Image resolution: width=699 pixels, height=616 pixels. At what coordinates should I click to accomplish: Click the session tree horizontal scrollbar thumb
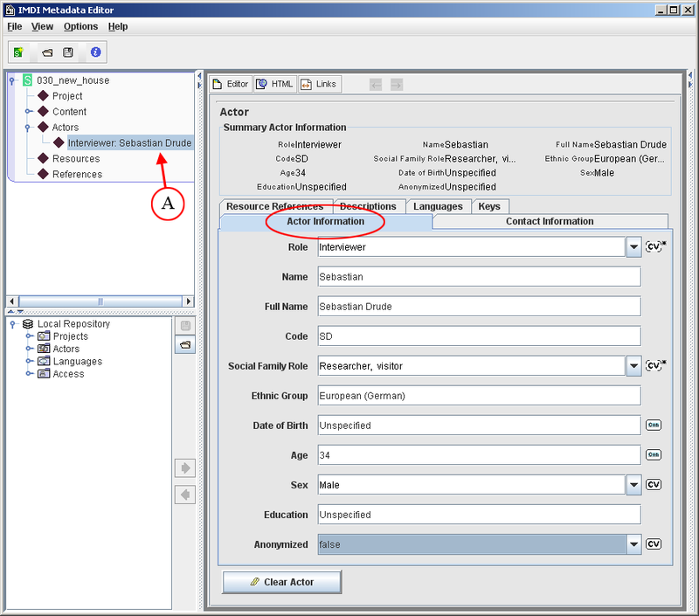click(x=100, y=301)
